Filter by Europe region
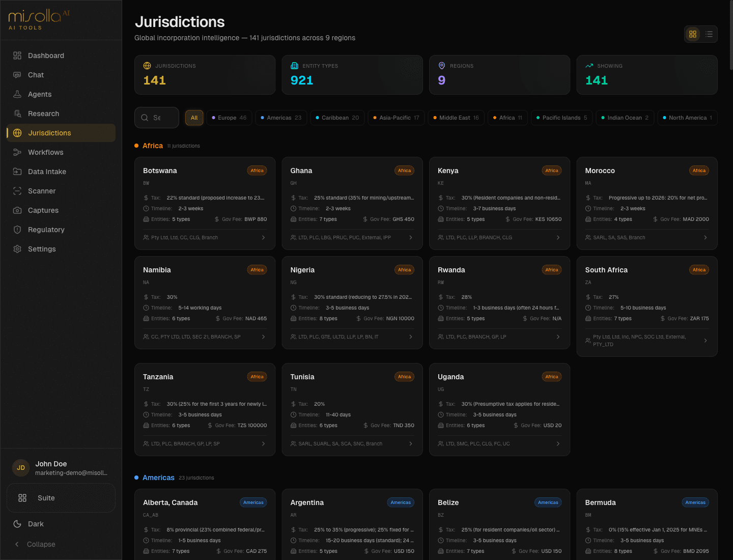The image size is (733, 560). tap(229, 118)
